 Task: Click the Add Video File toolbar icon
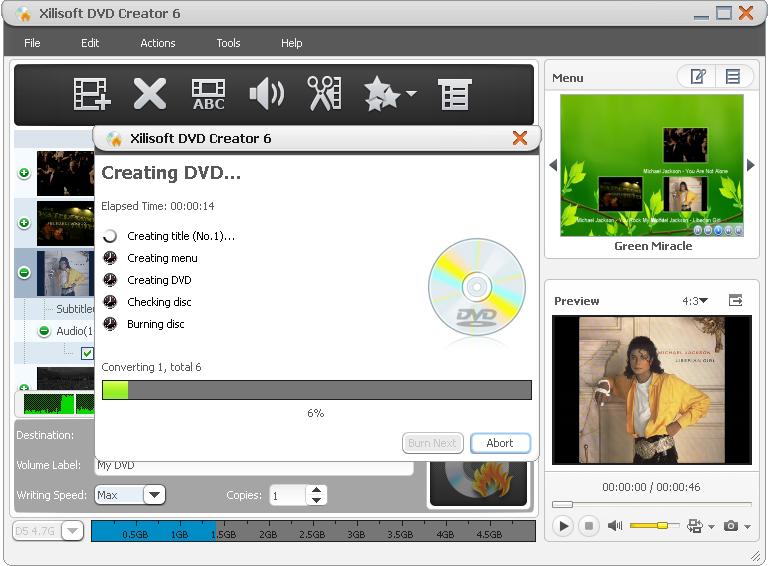coord(92,94)
